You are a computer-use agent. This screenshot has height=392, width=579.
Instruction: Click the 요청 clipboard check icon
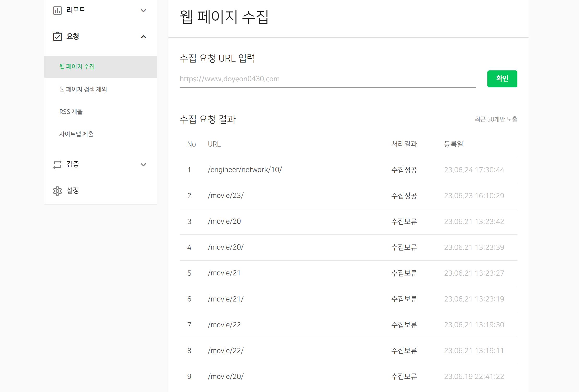tap(57, 37)
